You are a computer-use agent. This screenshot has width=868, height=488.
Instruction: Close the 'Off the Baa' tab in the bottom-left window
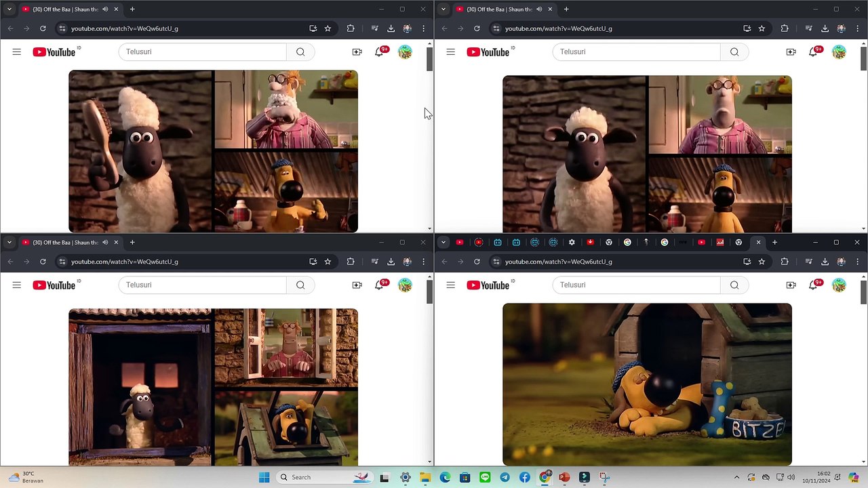click(116, 243)
